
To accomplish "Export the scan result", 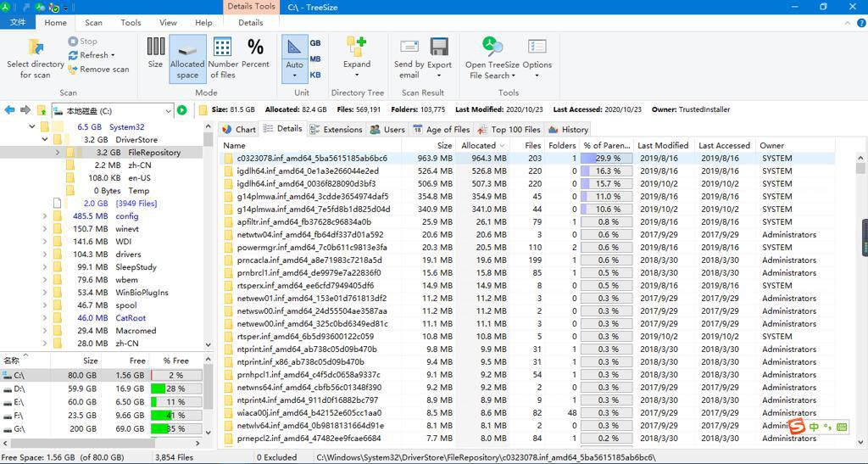I will tap(440, 59).
